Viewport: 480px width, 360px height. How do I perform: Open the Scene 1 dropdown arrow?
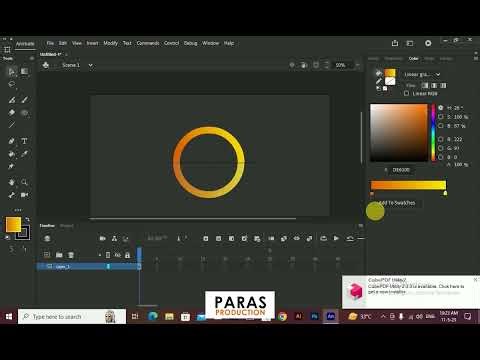[90, 65]
